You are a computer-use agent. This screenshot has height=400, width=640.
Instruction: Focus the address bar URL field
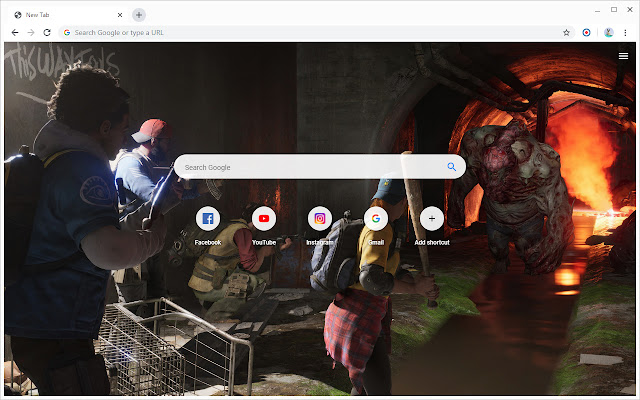(316, 33)
